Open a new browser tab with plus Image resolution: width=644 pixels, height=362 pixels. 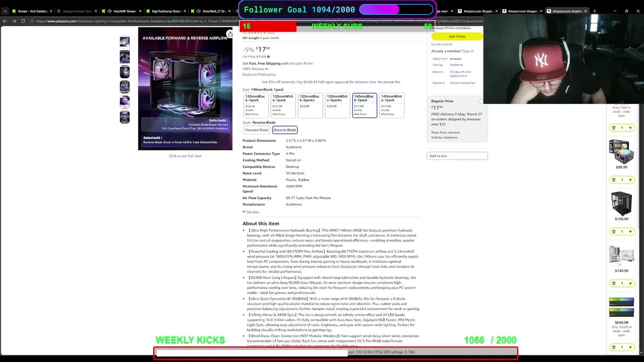[x=595, y=11]
